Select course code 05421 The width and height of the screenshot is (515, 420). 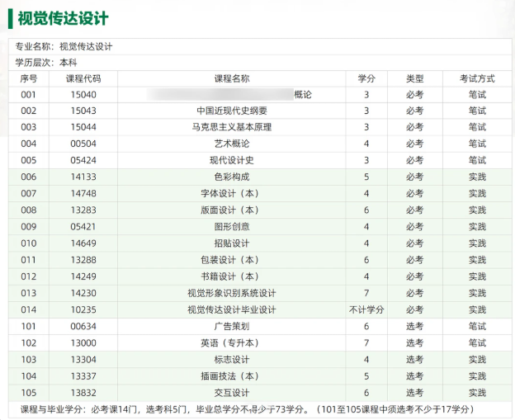[83, 227]
